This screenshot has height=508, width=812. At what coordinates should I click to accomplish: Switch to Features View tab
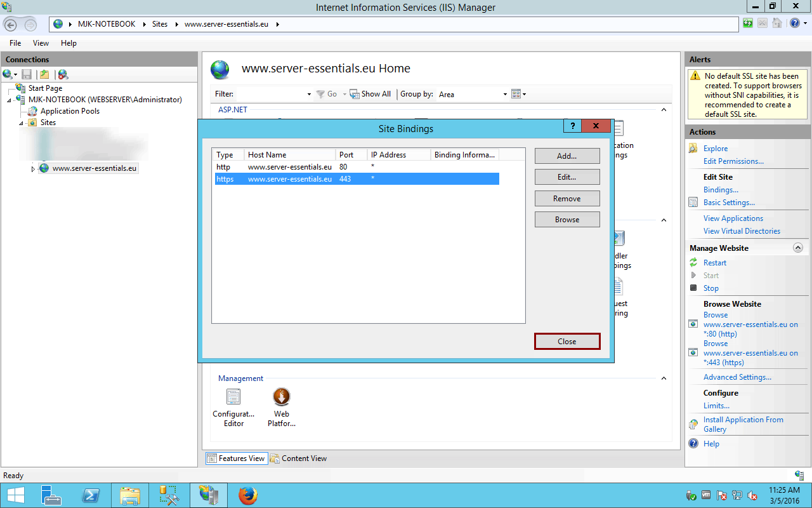tap(235, 458)
